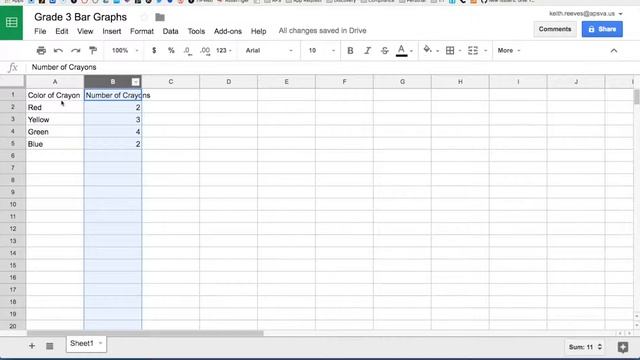Open the Sheets home green icon
Screen dimensions: 640x360
11,22
